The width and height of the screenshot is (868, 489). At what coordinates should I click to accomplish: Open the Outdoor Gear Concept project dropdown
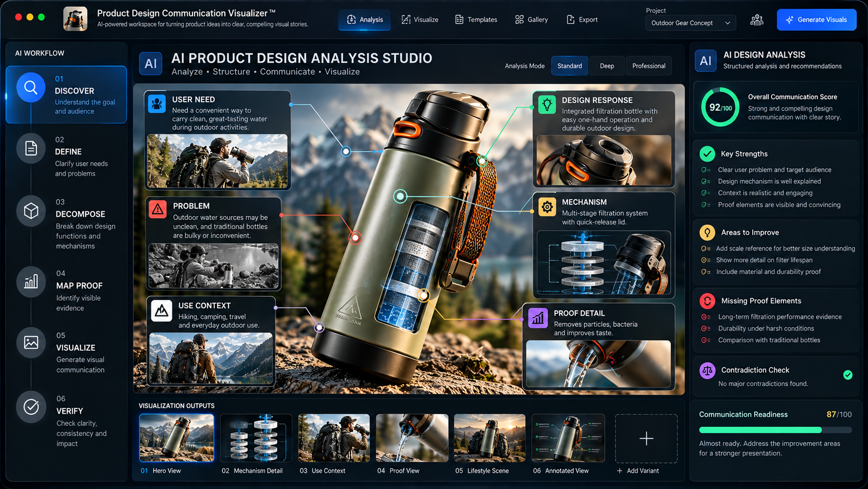[x=690, y=23]
